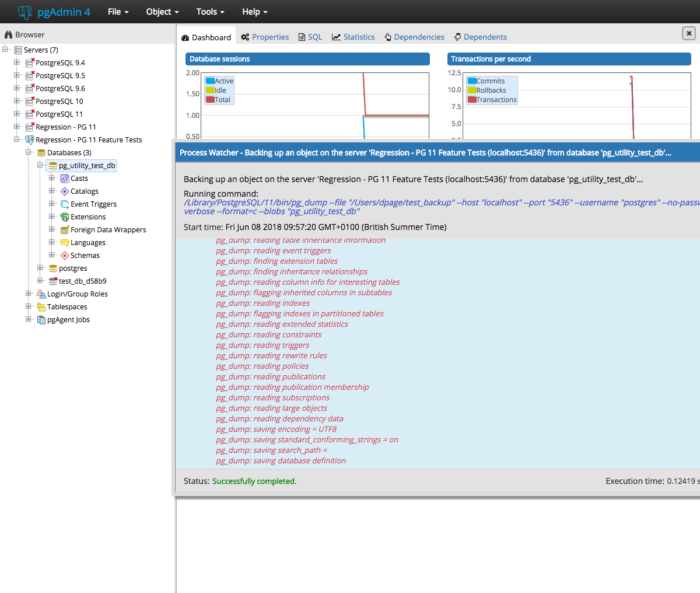The height and width of the screenshot is (593, 700).
Task: Close the dashboard panel with X button
Action: (x=689, y=33)
